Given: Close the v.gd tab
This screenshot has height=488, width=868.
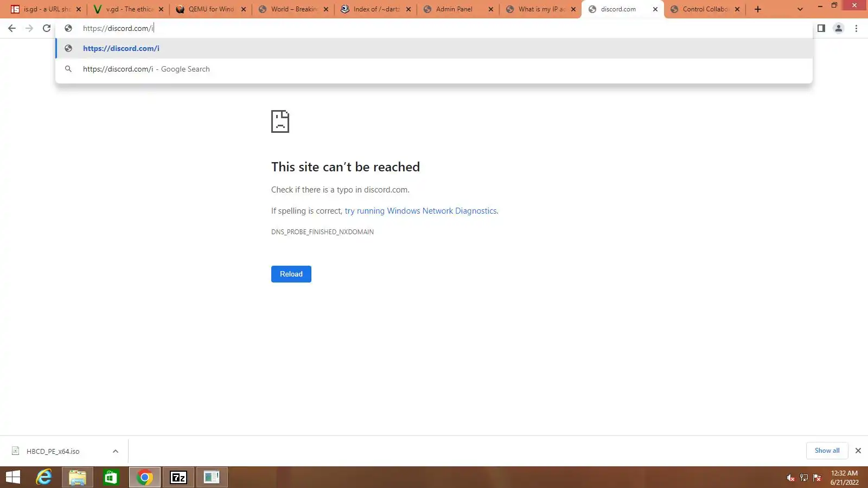Looking at the screenshot, I should pos(161,9).
